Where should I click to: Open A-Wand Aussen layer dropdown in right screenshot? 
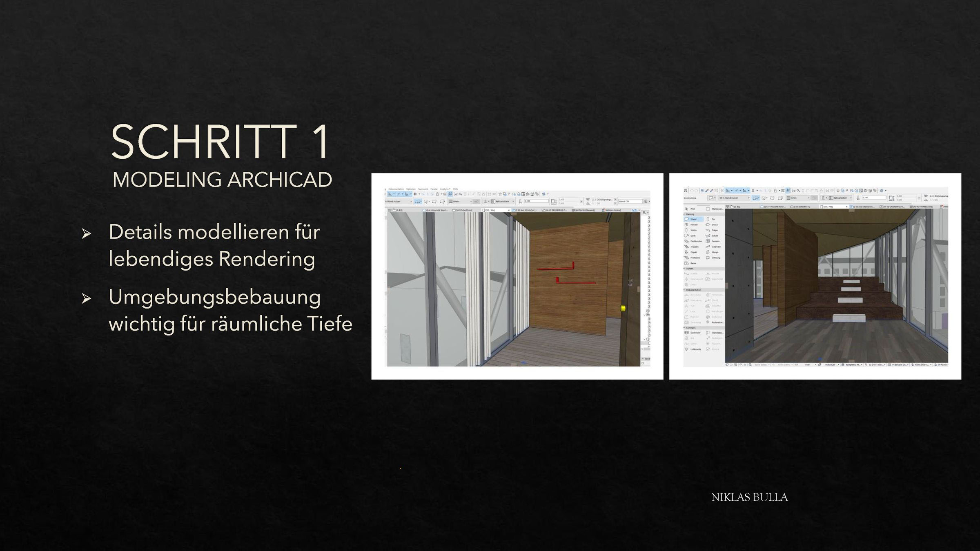(734, 198)
